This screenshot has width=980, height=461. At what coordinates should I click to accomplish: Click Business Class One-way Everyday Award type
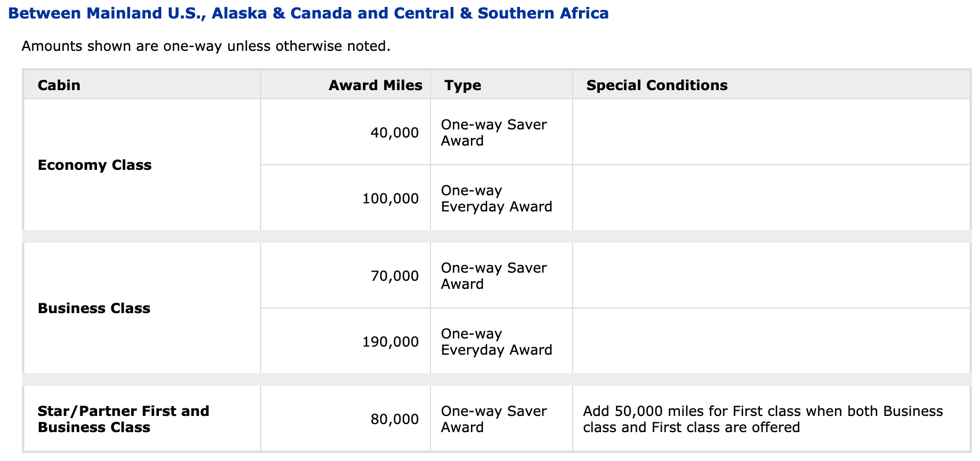pyautogui.click(x=496, y=342)
